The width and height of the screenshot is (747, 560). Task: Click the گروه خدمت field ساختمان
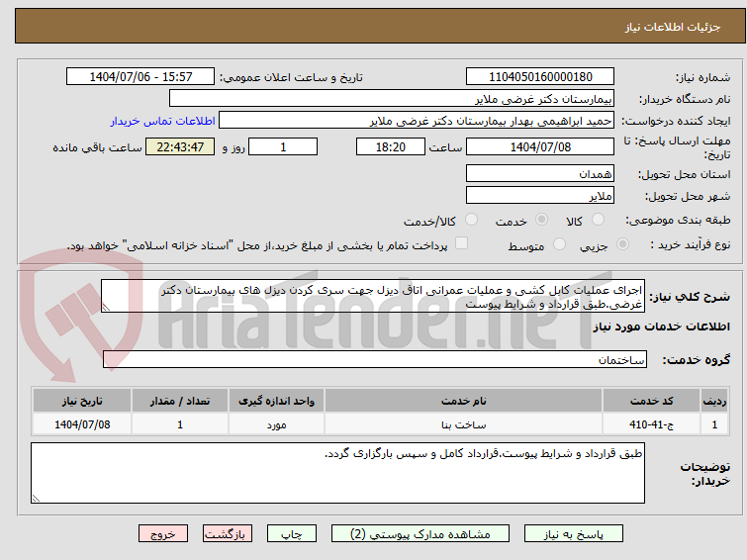point(375,359)
